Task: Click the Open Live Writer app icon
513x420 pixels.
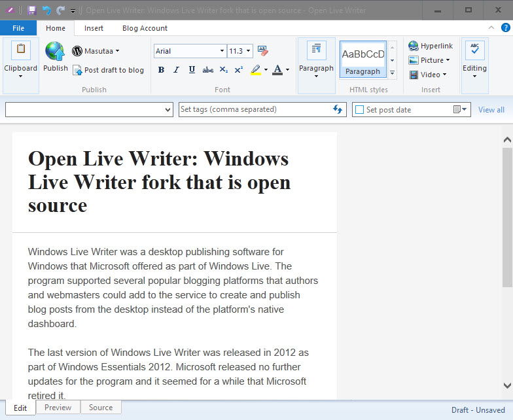Action: click(x=10, y=10)
